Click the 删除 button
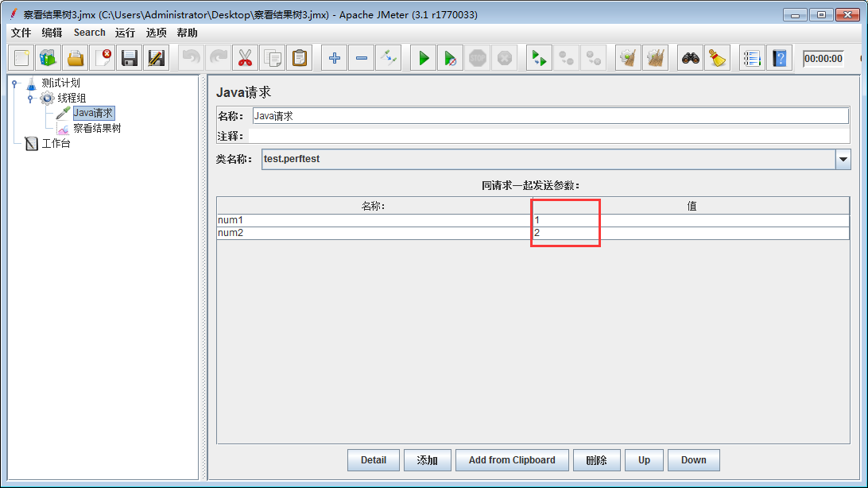Viewport: 868px width, 488px height. pos(597,460)
